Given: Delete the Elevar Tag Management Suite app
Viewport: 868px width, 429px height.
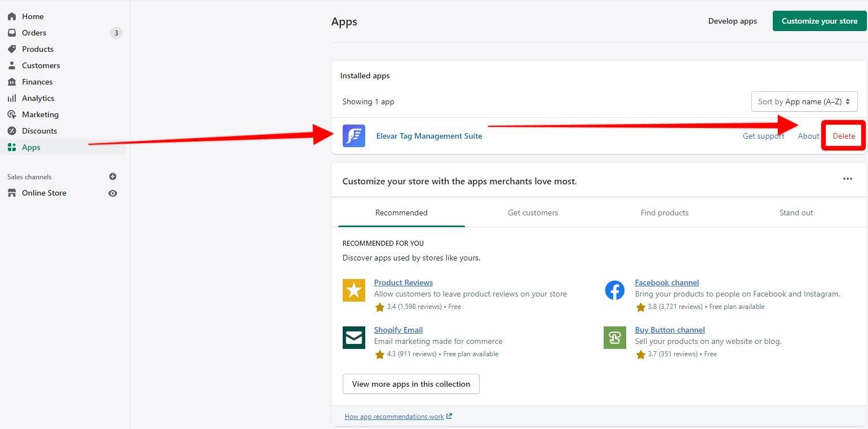Looking at the screenshot, I should (844, 136).
